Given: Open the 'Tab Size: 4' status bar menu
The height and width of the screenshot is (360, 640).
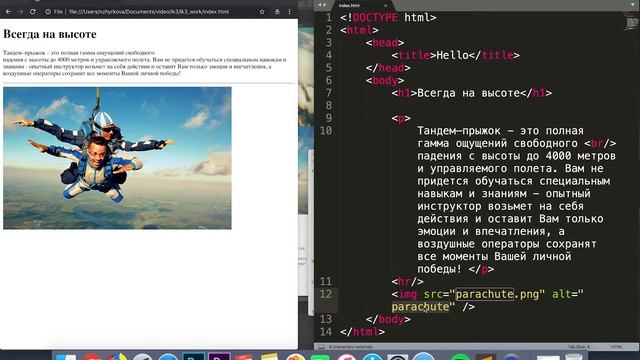Looking at the screenshot, I should 578,347.
